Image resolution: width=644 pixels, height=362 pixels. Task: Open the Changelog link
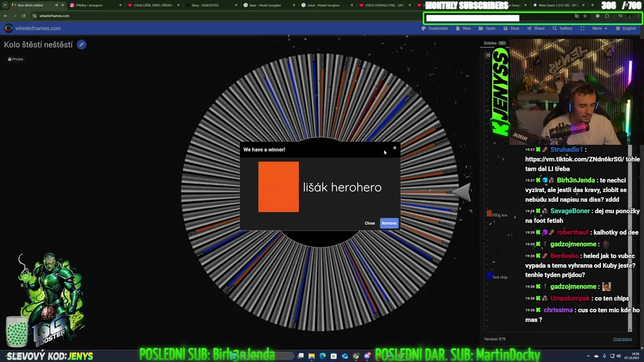pyautogui.click(x=622, y=339)
